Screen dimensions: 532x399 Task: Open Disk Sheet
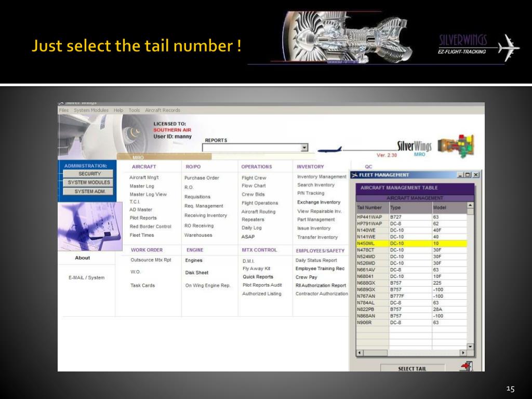pyautogui.click(x=197, y=273)
